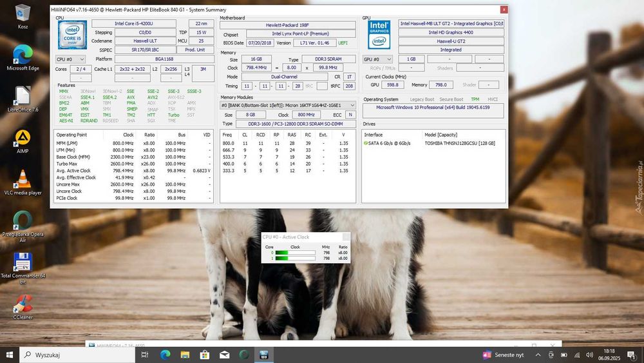Close the HWiNFO64 System Summary window

pos(504,10)
